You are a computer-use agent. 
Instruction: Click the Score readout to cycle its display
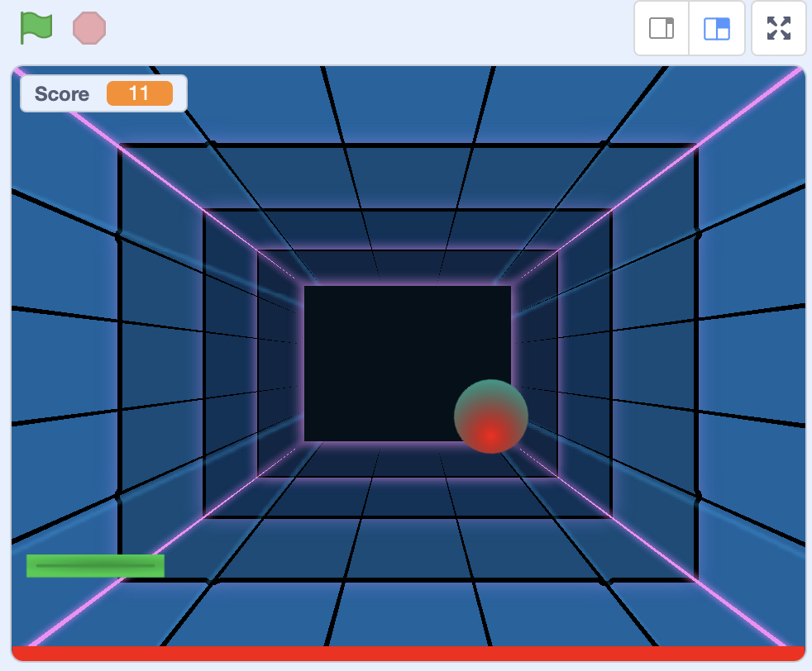pyautogui.click(x=103, y=93)
